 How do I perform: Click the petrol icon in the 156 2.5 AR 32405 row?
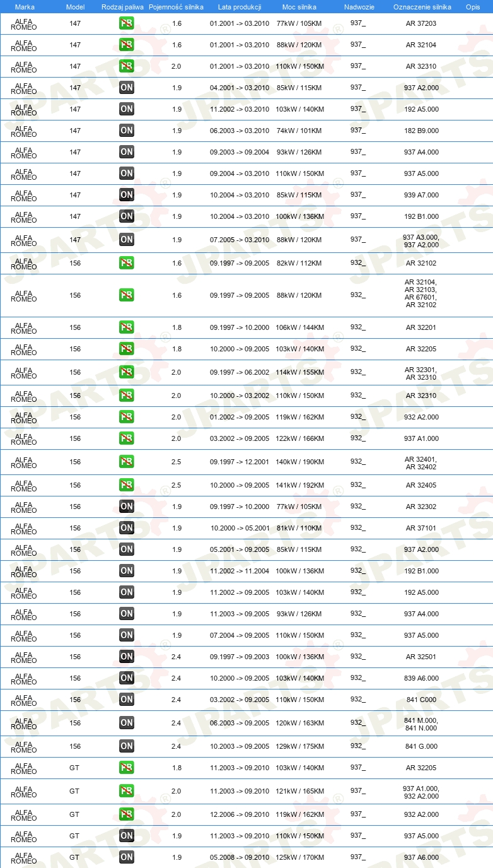127,486
